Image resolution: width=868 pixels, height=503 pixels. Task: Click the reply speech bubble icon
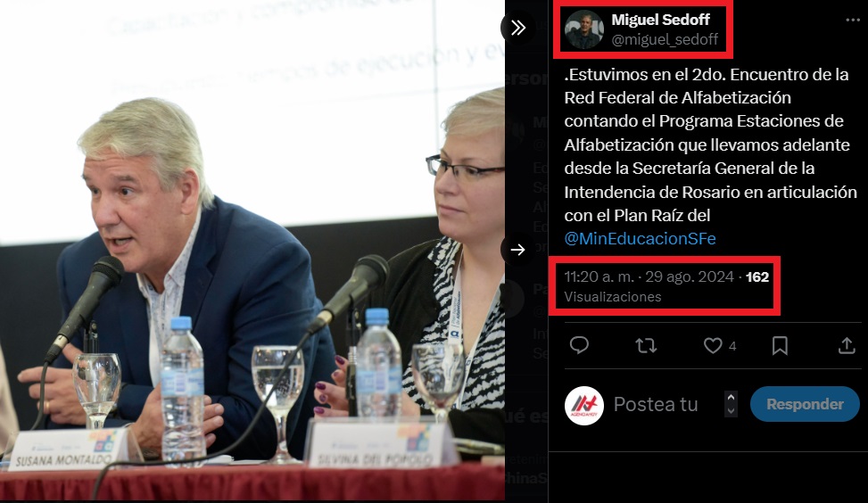click(579, 345)
